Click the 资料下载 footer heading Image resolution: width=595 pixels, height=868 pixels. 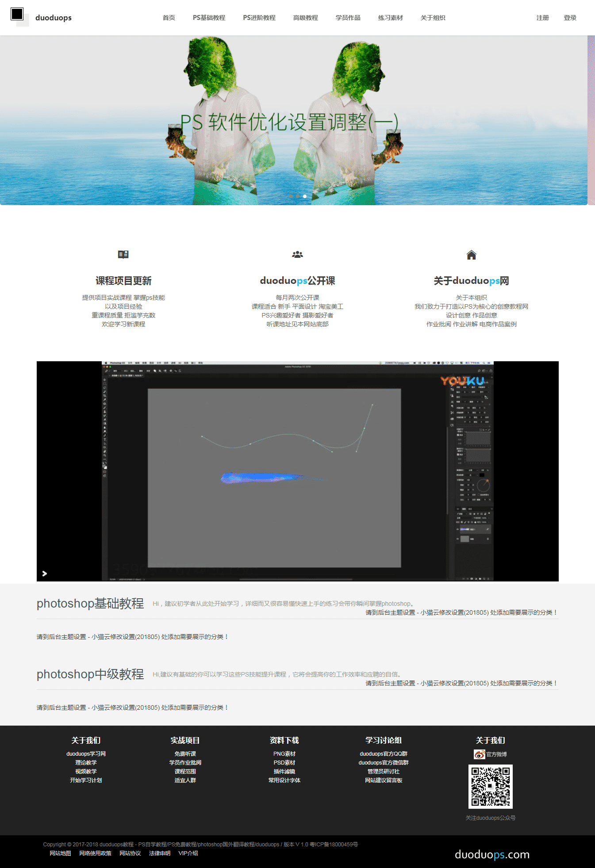[284, 740]
